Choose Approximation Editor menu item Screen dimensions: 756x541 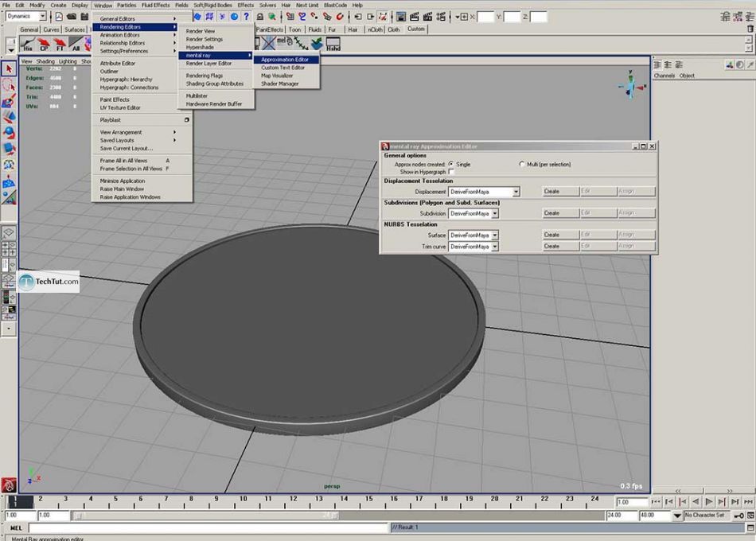click(286, 60)
